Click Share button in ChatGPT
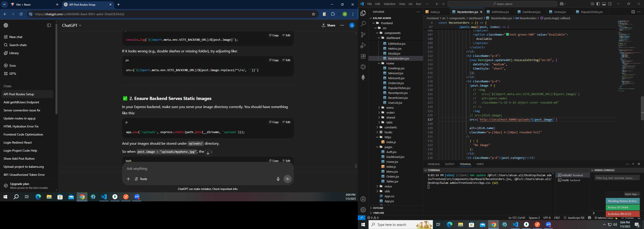The image size is (644, 229). pyautogui.click(x=328, y=25)
